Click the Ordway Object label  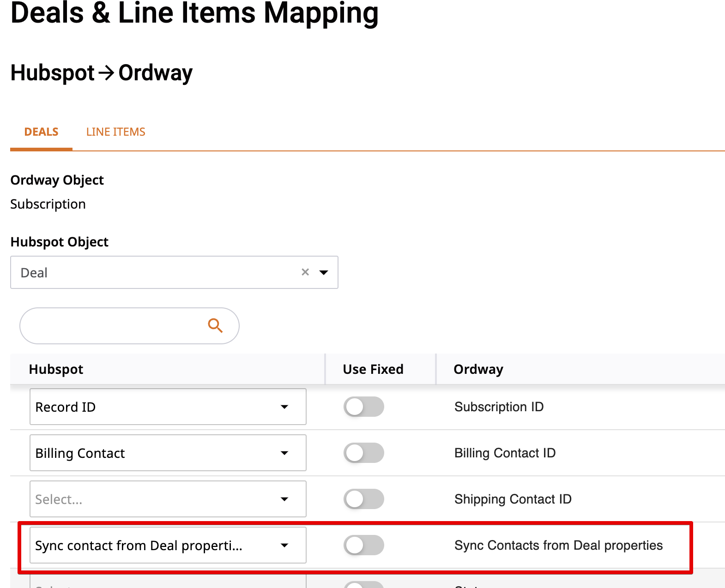57,180
